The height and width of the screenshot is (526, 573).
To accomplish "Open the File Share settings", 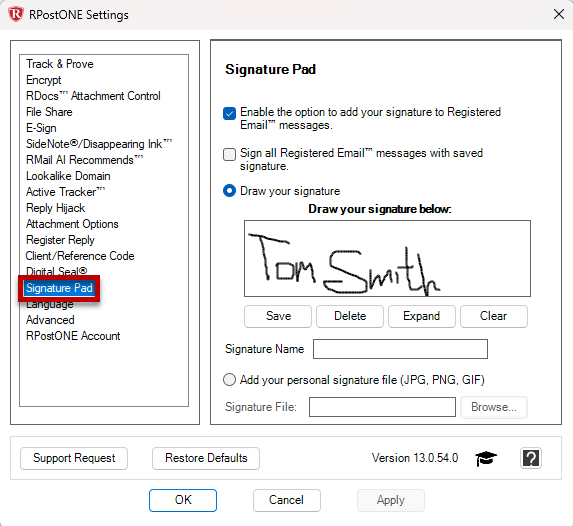I will click(49, 112).
